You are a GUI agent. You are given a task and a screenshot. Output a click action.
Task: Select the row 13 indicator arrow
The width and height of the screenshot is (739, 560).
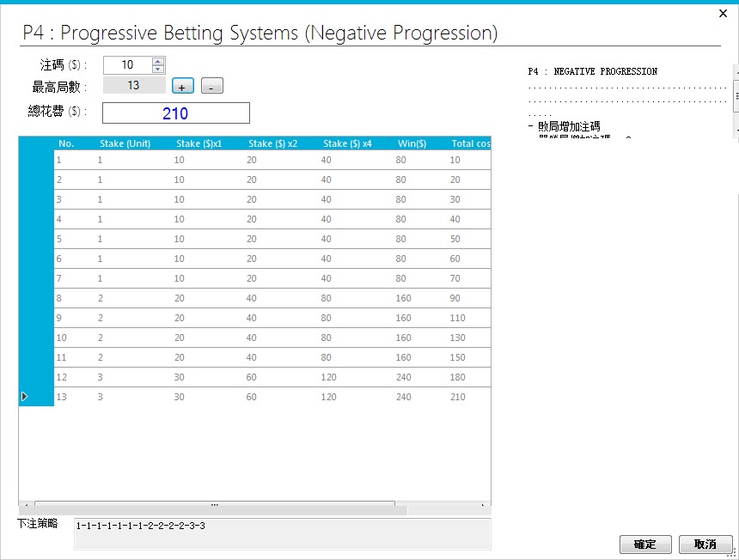tap(25, 397)
